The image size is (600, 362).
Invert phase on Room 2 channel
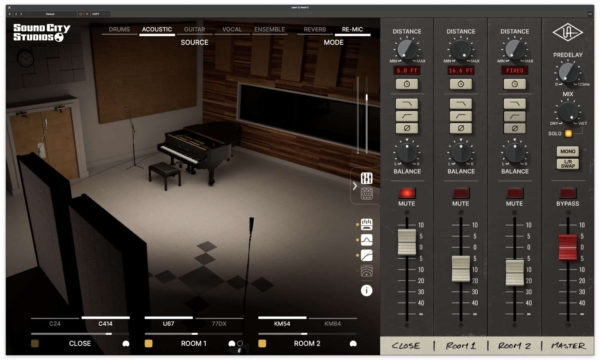tap(515, 128)
